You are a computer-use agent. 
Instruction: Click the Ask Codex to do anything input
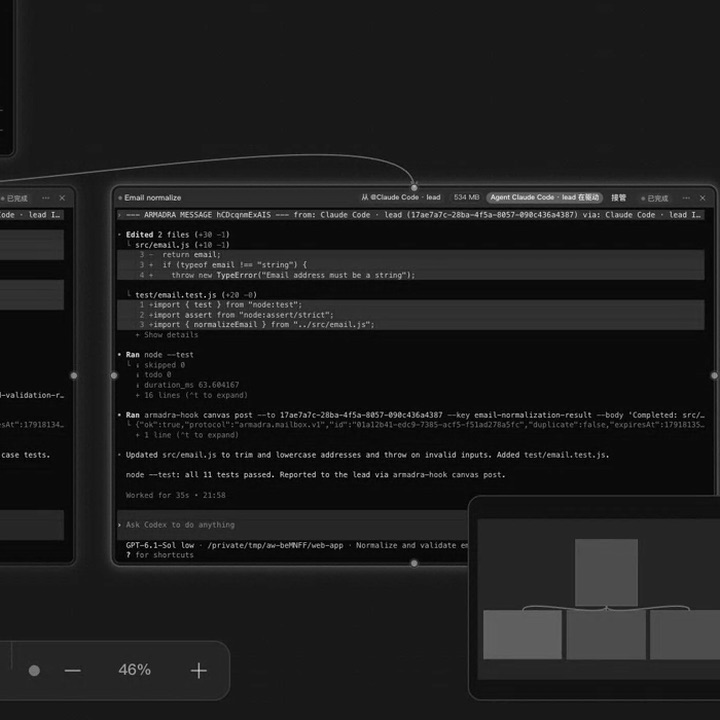coord(292,524)
